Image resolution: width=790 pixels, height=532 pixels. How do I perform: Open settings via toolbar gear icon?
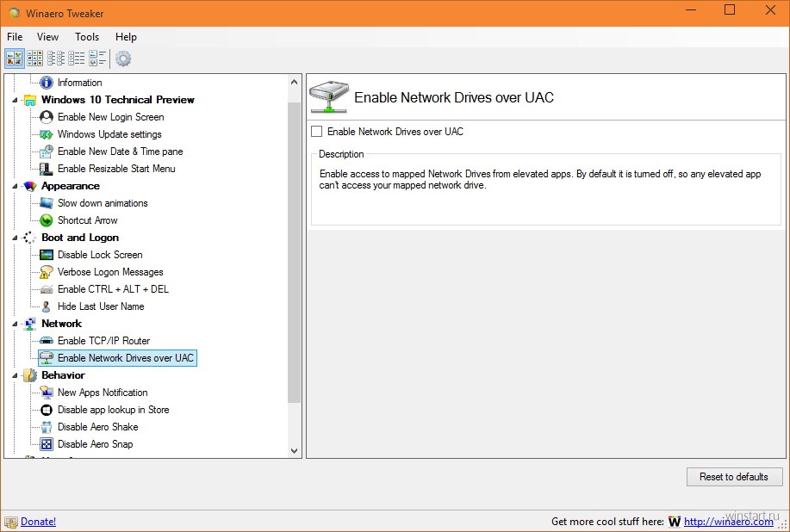click(x=123, y=59)
